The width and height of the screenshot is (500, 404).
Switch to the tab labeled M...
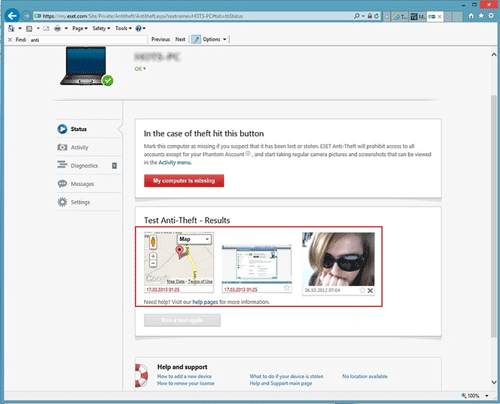pos(417,16)
